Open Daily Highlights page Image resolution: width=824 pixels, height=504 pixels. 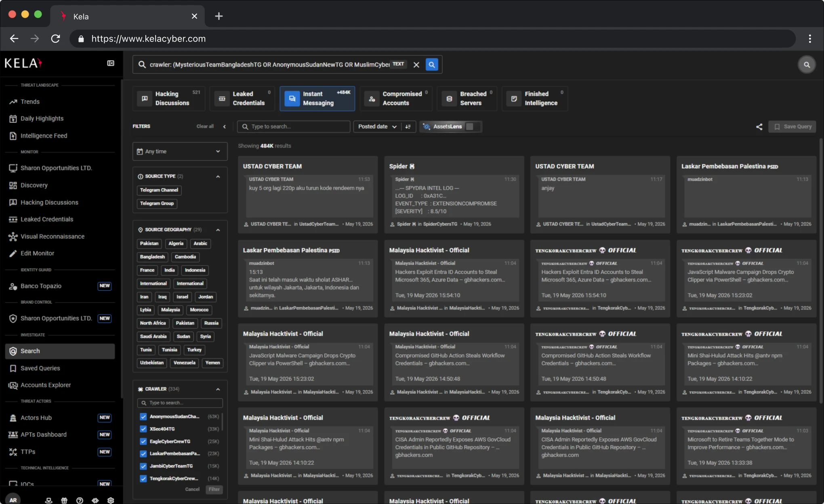point(42,119)
